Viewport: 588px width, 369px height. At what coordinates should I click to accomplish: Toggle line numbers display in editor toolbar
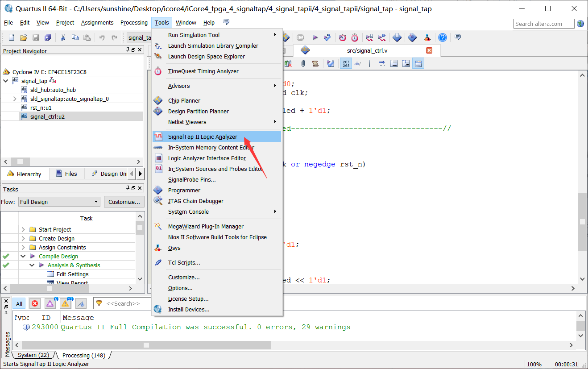tap(346, 64)
